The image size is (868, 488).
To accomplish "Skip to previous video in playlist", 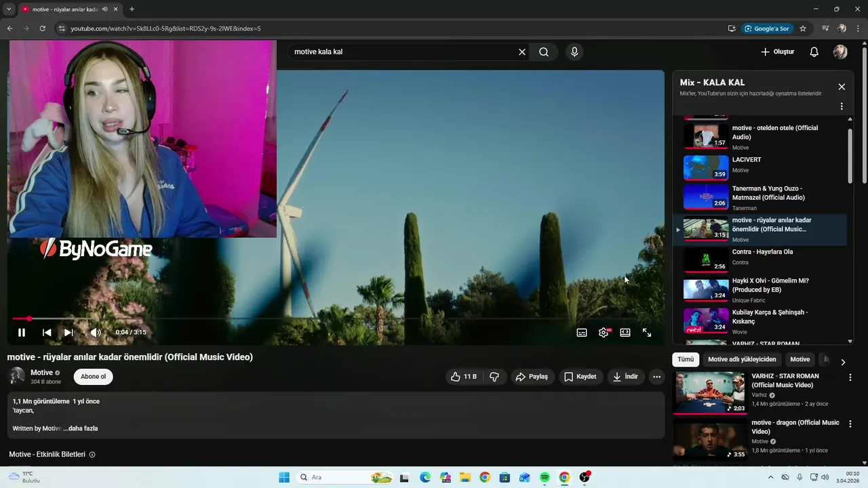I will click(x=47, y=332).
